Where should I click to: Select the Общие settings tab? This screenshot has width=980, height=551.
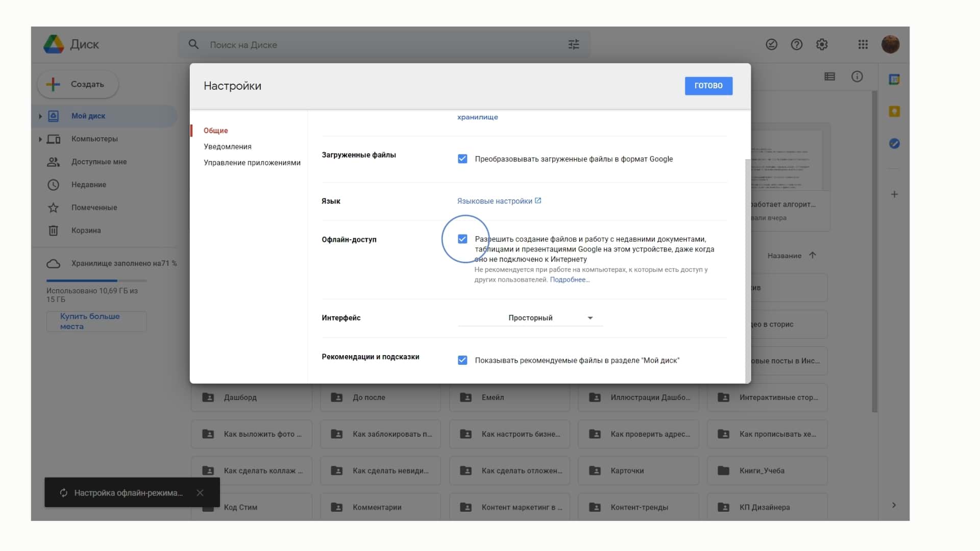coord(216,131)
